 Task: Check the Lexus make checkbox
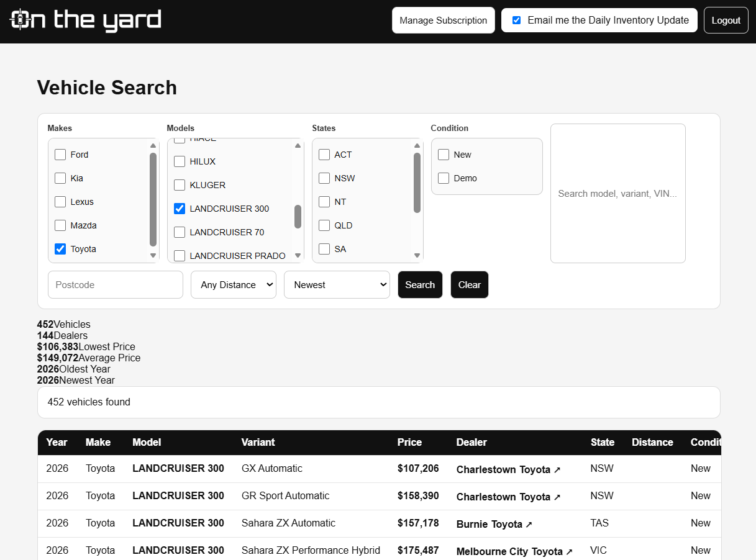coord(60,202)
